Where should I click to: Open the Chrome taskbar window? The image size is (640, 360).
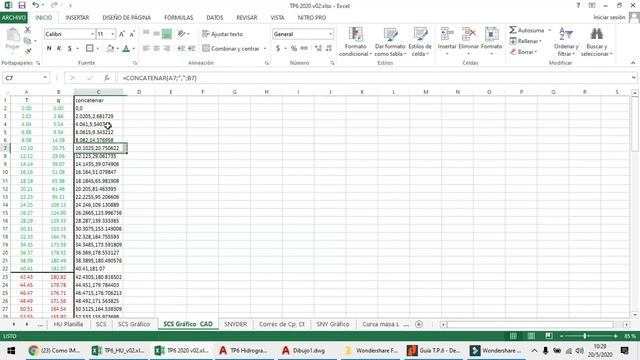click(x=55, y=351)
